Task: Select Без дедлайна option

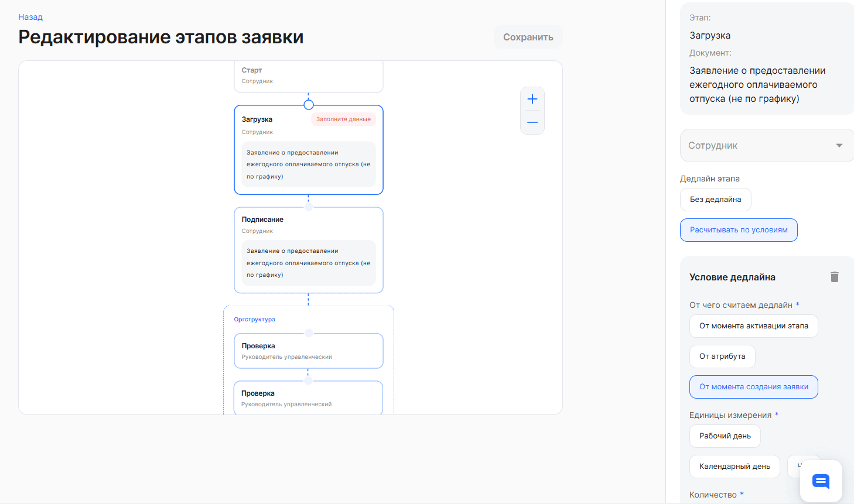Action: [715, 200]
